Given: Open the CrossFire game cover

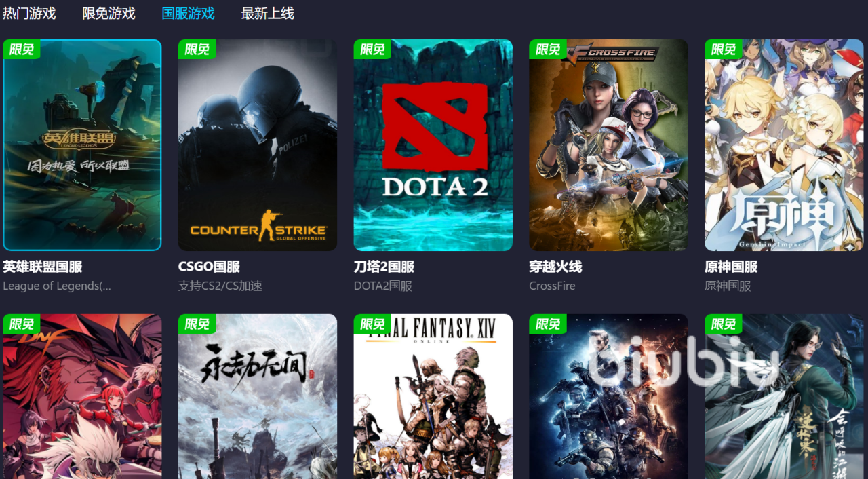Looking at the screenshot, I should [608, 145].
